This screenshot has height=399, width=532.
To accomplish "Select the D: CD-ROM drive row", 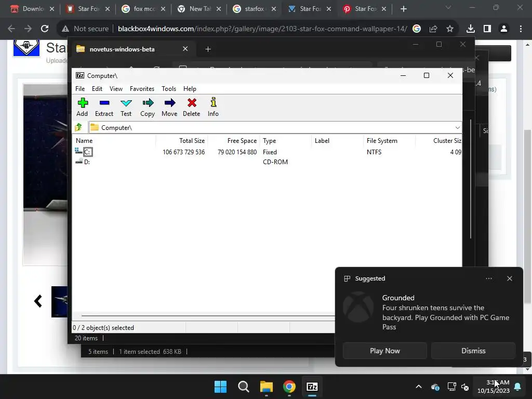I will tap(268, 162).
